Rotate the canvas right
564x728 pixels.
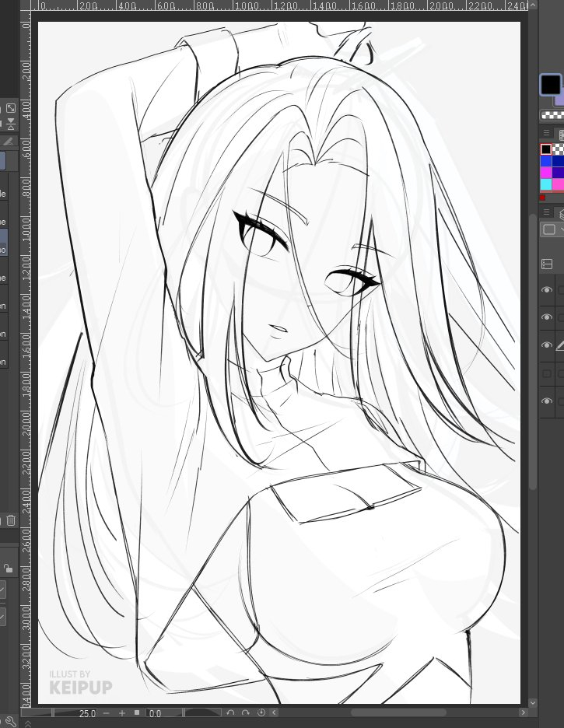pyautogui.click(x=246, y=712)
